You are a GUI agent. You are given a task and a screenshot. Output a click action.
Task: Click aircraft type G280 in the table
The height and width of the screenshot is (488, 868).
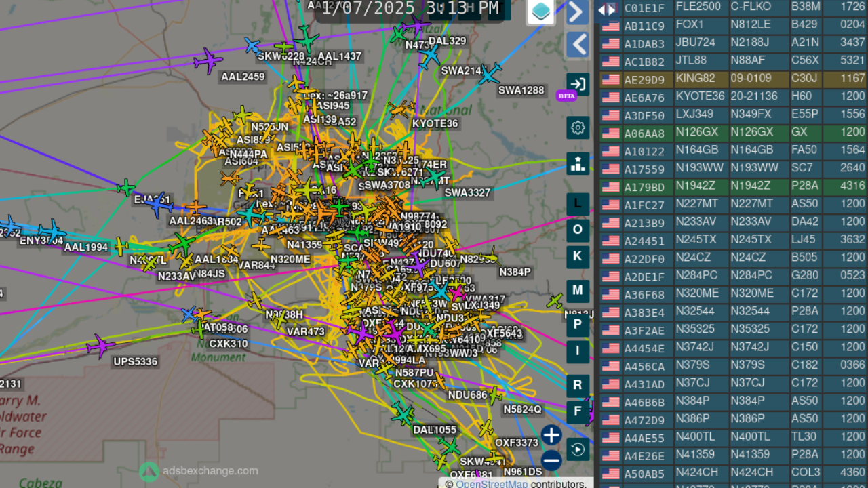tap(806, 276)
